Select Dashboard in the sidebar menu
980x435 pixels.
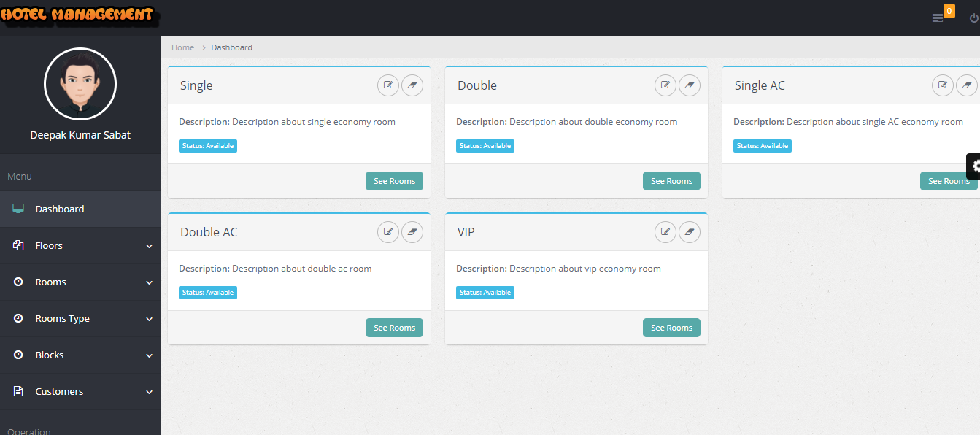click(80, 209)
